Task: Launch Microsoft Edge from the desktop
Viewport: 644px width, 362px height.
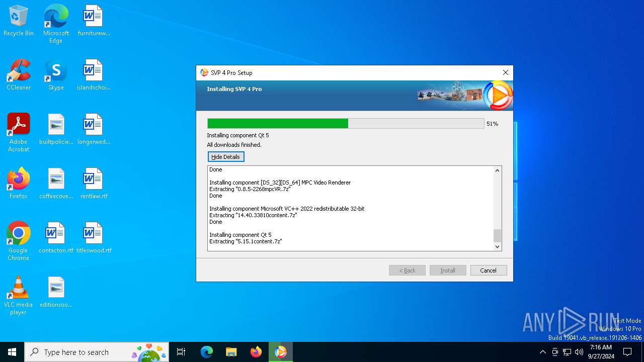Action: click(56, 24)
